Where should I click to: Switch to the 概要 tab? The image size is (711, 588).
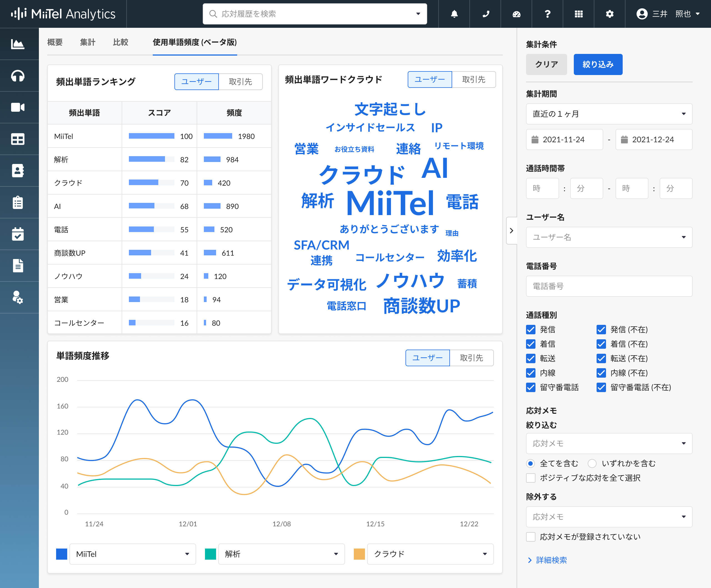tap(55, 42)
